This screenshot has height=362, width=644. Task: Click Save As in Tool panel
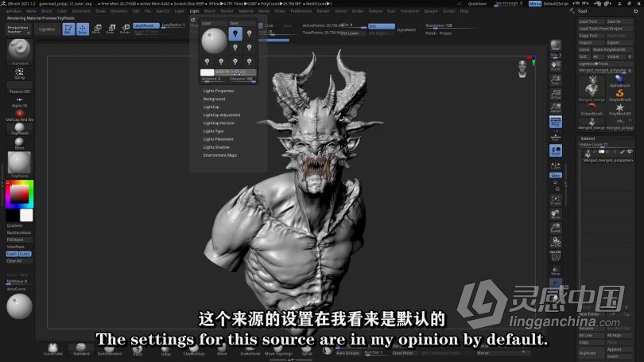coord(619,21)
